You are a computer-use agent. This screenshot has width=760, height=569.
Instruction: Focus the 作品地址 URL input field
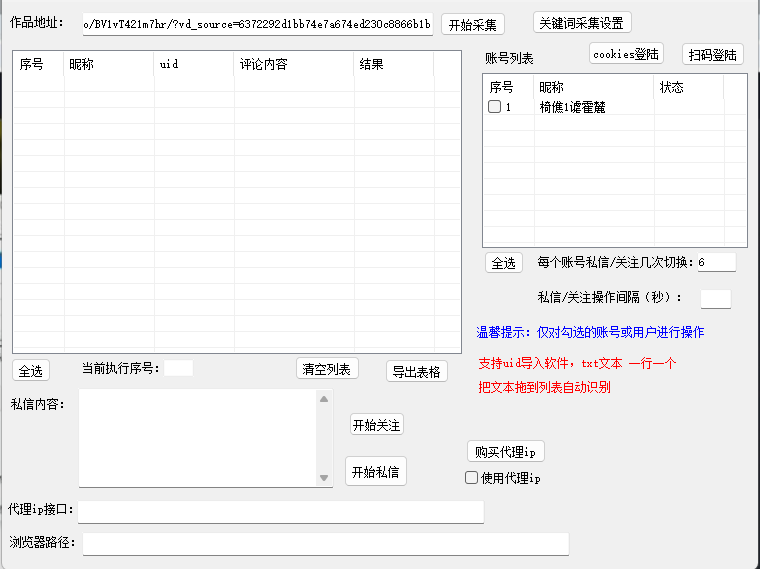[258, 24]
